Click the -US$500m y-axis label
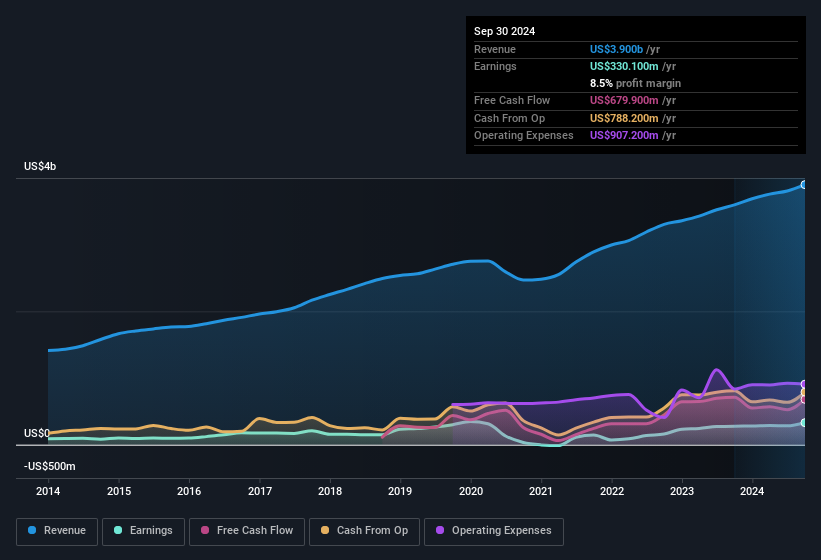 point(50,467)
